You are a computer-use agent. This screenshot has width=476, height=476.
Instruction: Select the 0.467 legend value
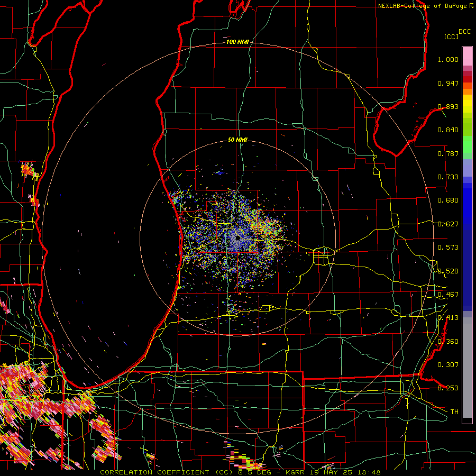(448, 295)
